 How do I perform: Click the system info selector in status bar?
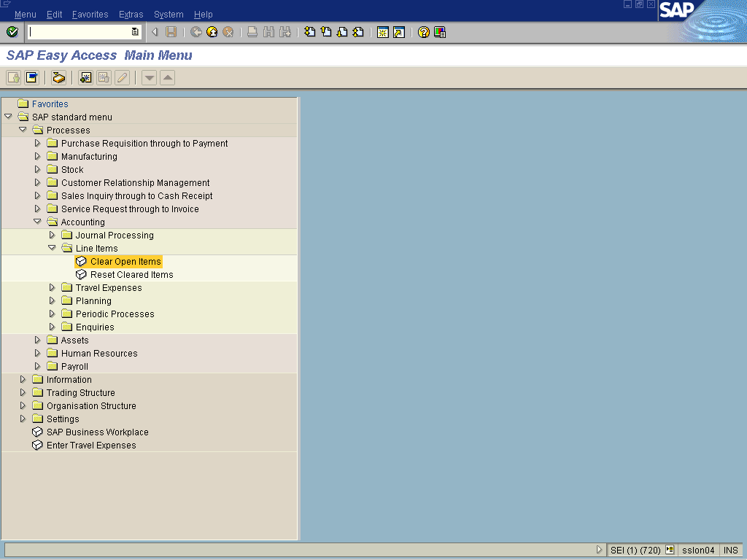point(669,551)
